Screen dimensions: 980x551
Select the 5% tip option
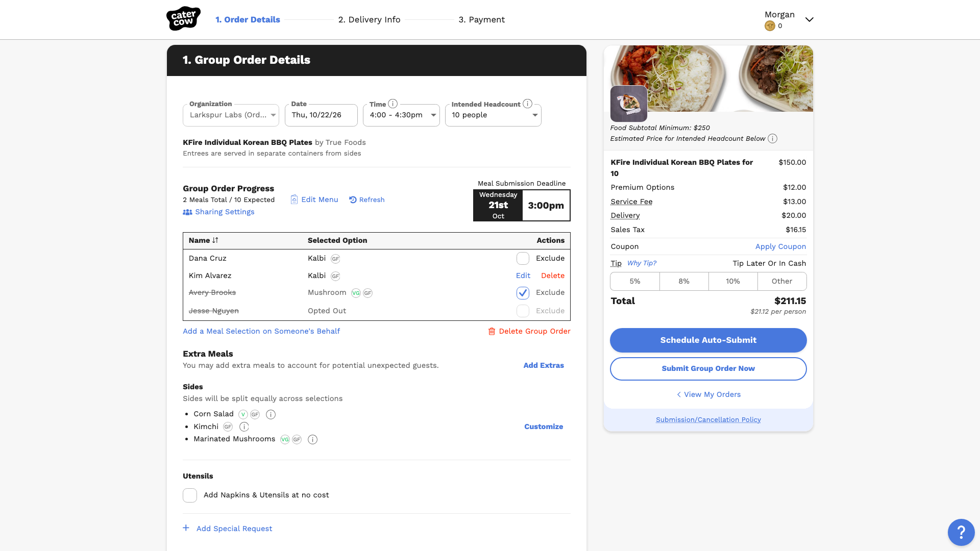click(635, 282)
